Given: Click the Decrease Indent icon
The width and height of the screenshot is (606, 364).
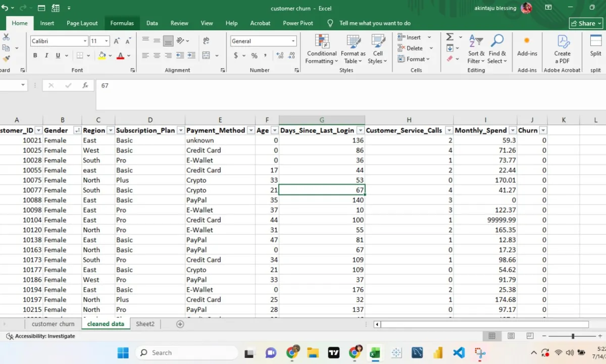Looking at the screenshot, I should point(180,56).
